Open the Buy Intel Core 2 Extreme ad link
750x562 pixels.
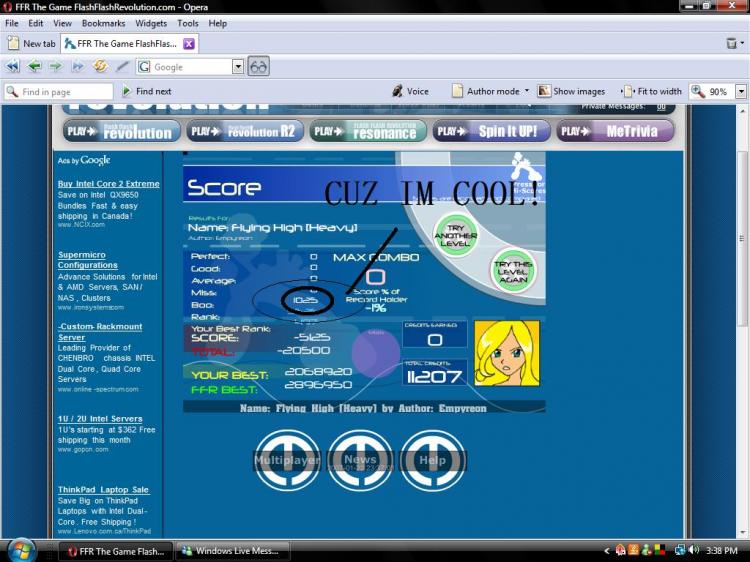(108, 184)
